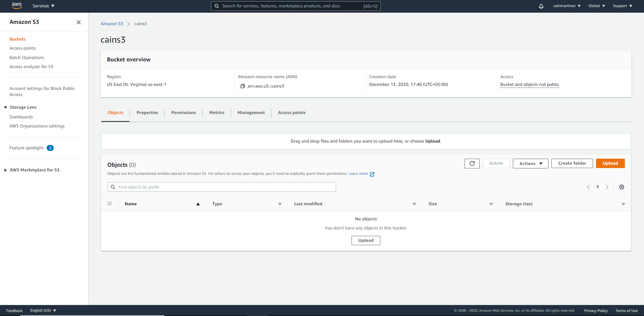
Task: Sort the Name column ascending
Action: click(x=198, y=204)
